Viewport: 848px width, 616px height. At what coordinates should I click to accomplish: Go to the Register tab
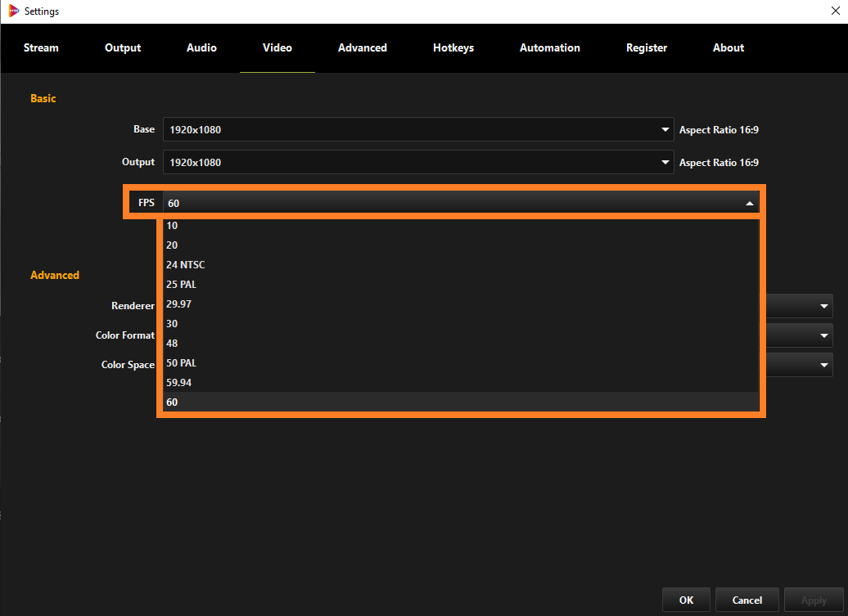[x=647, y=47]
